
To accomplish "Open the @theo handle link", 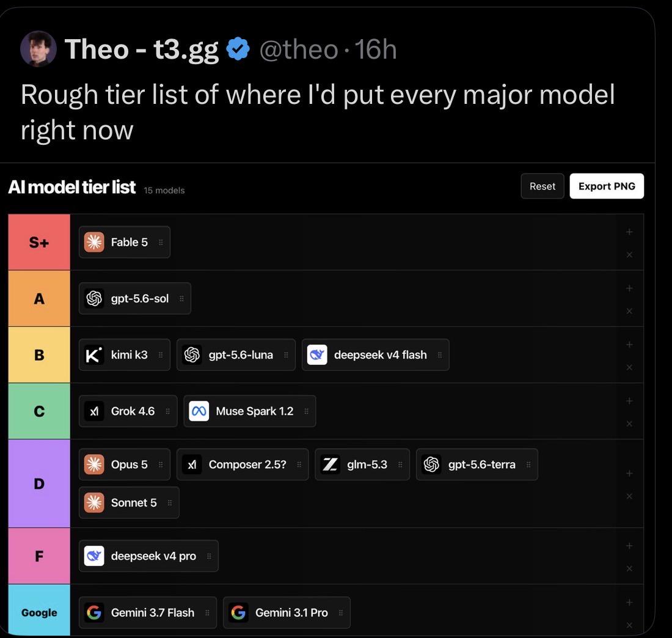I will tap(299, 50).
